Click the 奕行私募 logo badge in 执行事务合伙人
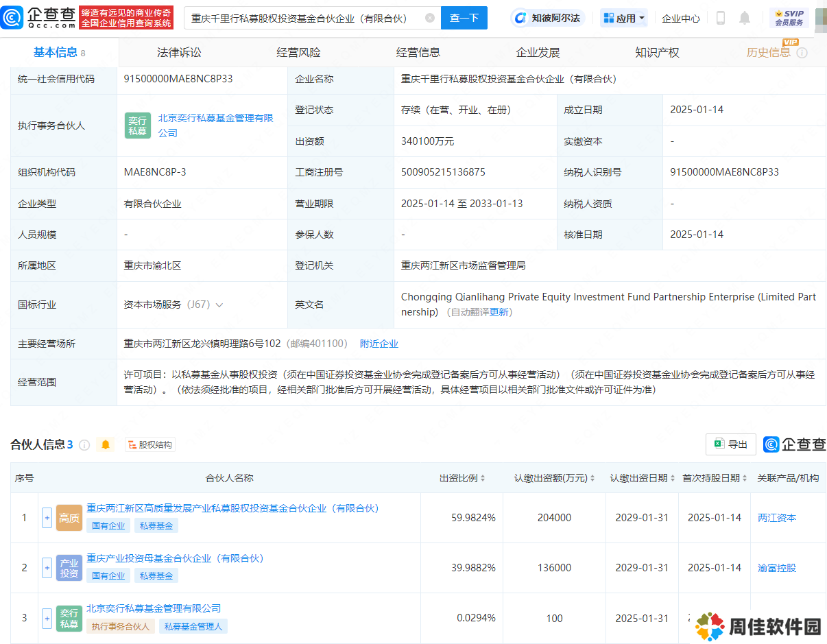This screenshot has height=644, width=827. (x=138, y=126)
